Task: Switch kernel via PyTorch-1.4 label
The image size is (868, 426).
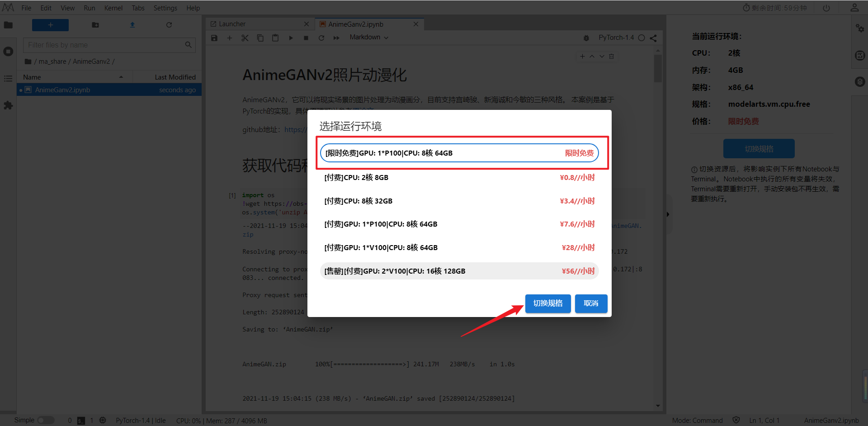Action: point(616,38)
